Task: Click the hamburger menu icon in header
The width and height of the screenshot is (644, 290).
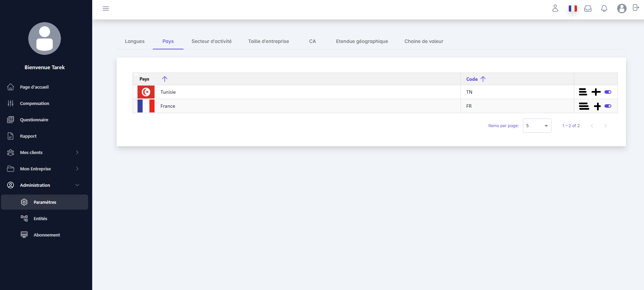Action: click(106, 9)
